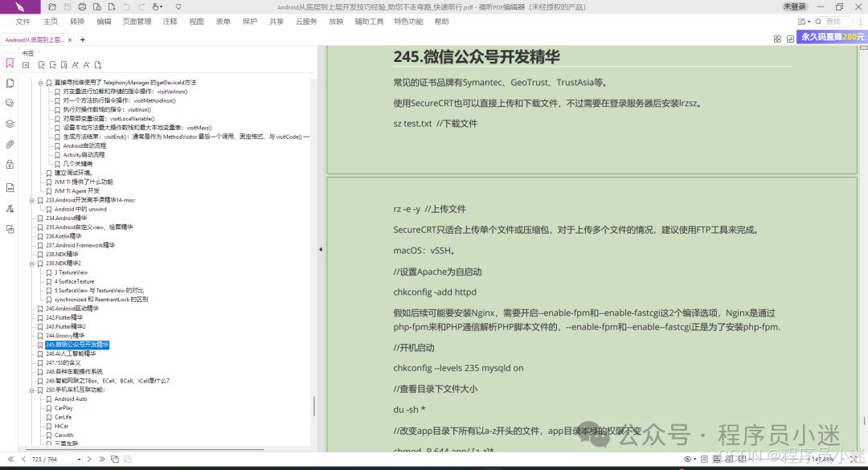Click the add new bookmark icon
This screenshot has width=868, height=470.
[x=53, y=65]
